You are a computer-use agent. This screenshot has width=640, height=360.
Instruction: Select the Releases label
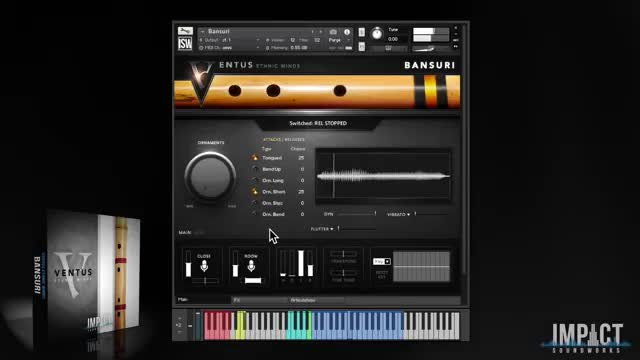pyautogui.click(x=295, y=140)
